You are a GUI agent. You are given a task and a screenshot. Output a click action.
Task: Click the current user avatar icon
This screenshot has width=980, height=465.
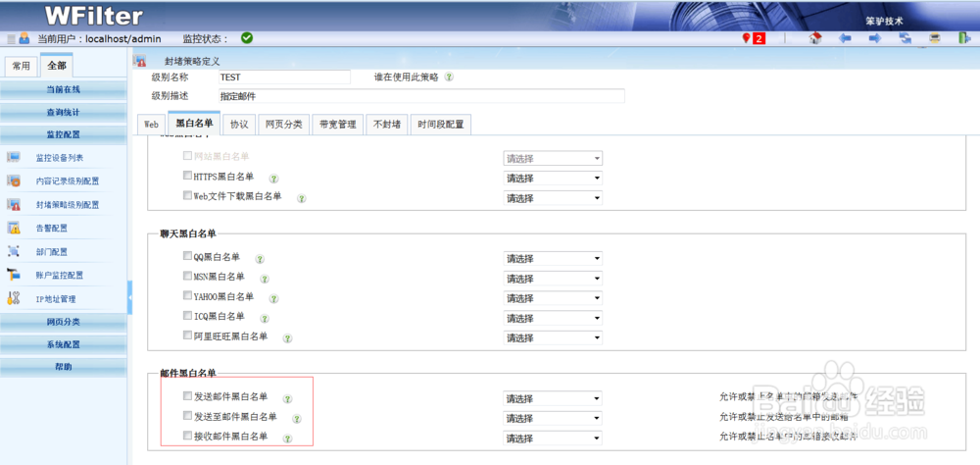coord(24,38)
